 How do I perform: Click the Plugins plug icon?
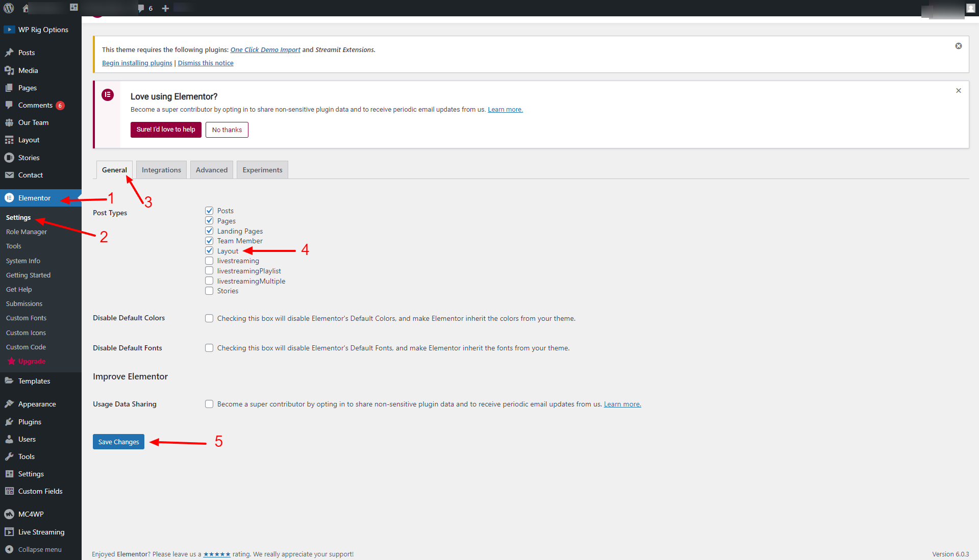[x=9, y=422]
